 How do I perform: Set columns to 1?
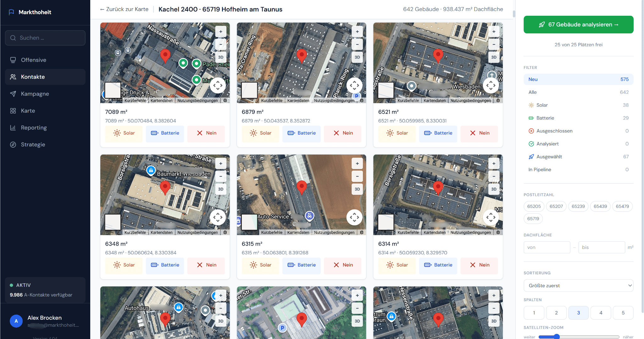(534, 313)
